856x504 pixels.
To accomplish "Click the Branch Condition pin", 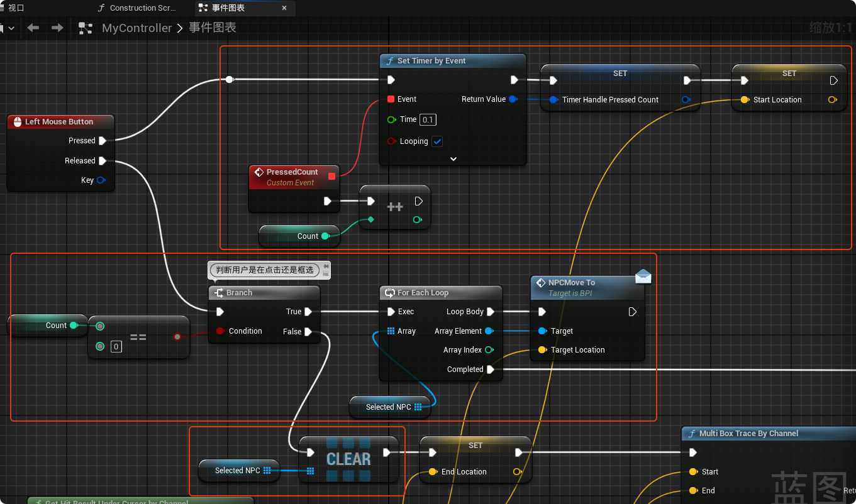I will pos(220,331).
